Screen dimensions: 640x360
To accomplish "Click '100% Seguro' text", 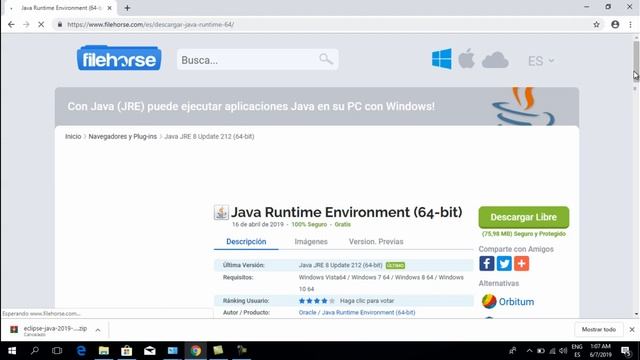I will (309, 224).
